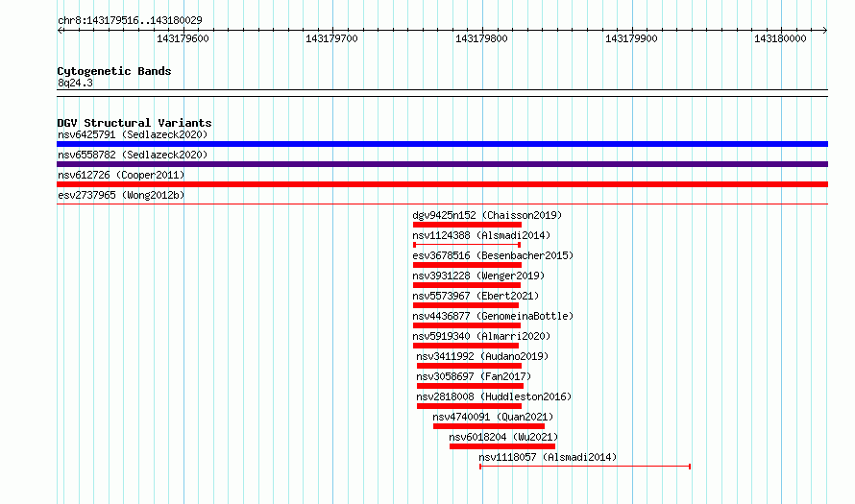This screenshot has height=504, width=855.
Task: Click the red bar under nsv3411992
Action: point(469,366)
